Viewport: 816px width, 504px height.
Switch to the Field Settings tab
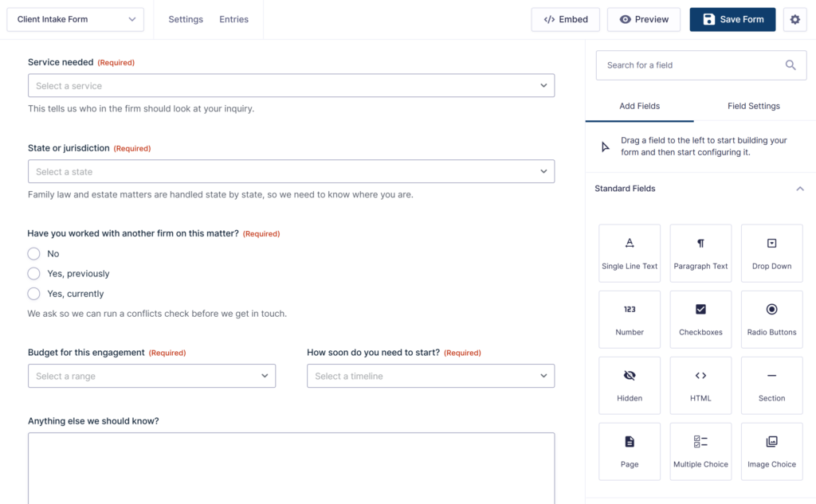[x=754, y=106]
